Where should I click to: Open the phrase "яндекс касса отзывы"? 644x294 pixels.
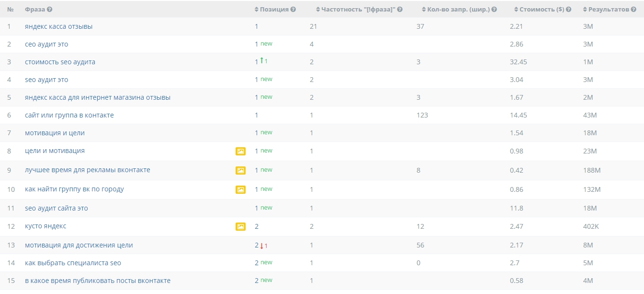point(59,27)
